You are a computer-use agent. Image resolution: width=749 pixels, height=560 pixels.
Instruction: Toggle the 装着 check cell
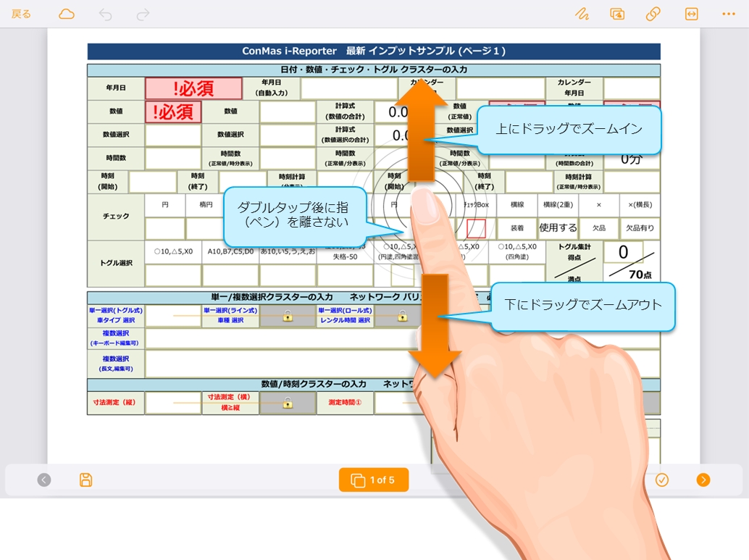click(517, 228)
